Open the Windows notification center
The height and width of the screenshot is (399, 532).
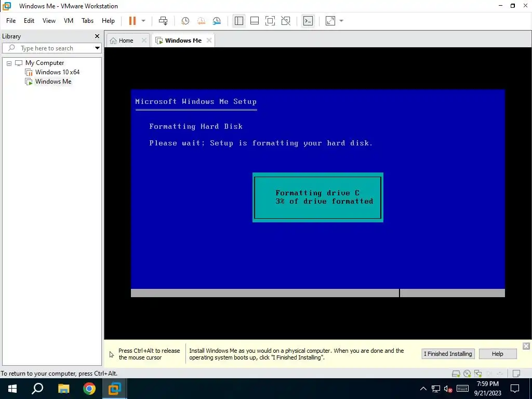pyautogui.click(x=515, y=389)
